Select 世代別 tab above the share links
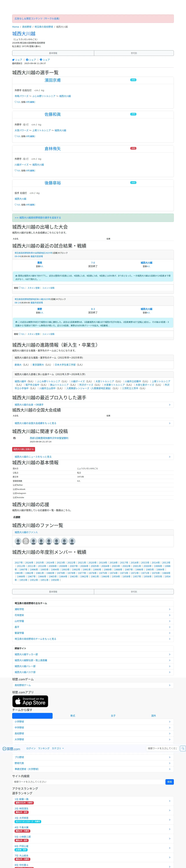186x868 pixels. pyautogui.click(x=134, y=53)
